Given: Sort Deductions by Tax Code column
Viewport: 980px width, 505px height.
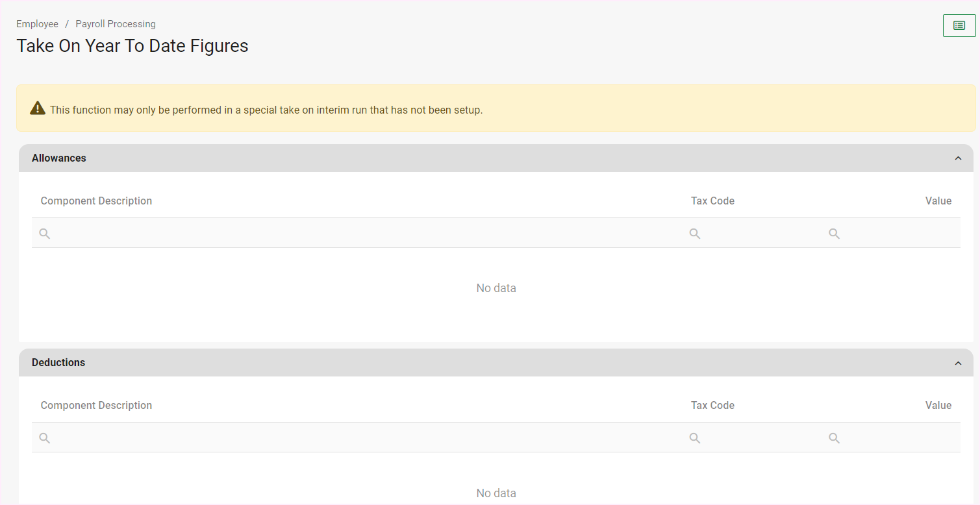Looking at the screenshot, I should 712,406.
